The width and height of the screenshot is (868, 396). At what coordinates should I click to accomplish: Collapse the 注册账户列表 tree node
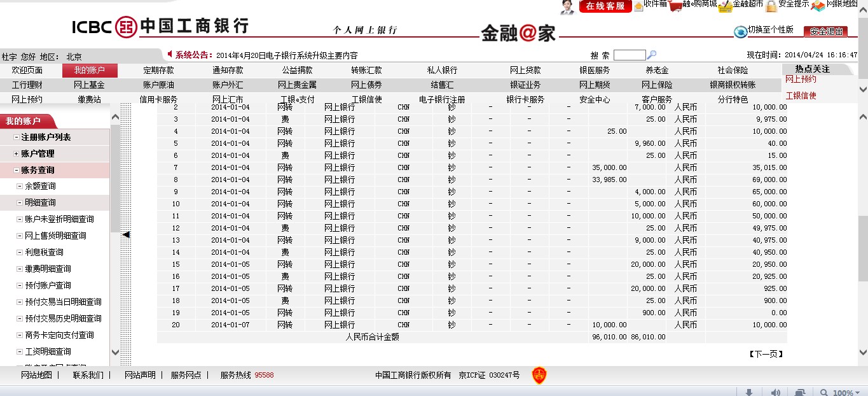(17, 138)
